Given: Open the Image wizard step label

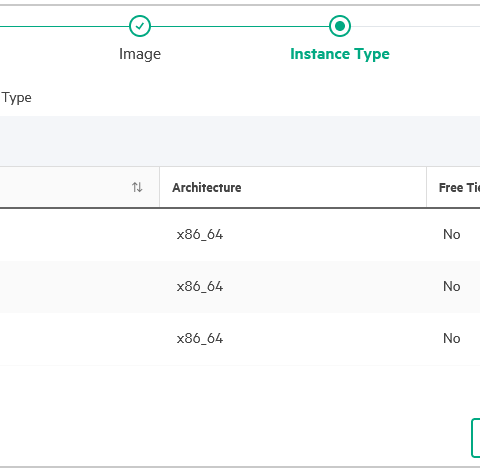Looking at the screenshot, I should point(140,54).
